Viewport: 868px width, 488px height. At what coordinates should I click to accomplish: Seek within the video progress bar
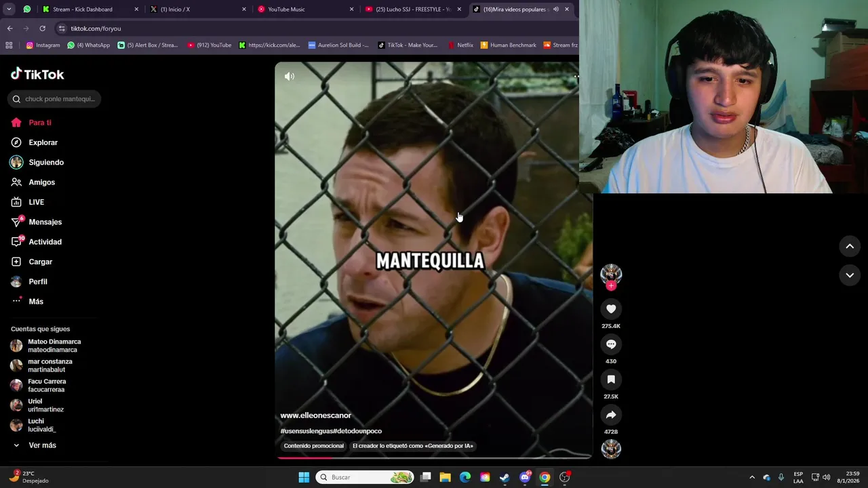point(434,457)
